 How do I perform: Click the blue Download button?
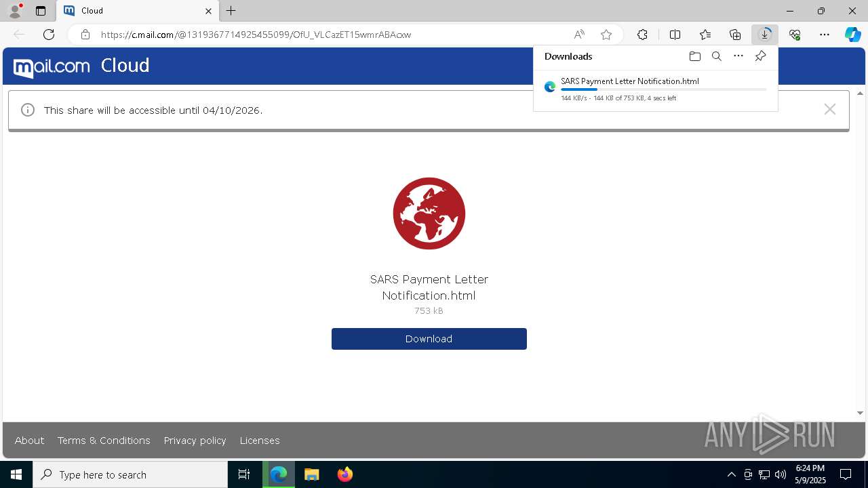coord(429,339)
